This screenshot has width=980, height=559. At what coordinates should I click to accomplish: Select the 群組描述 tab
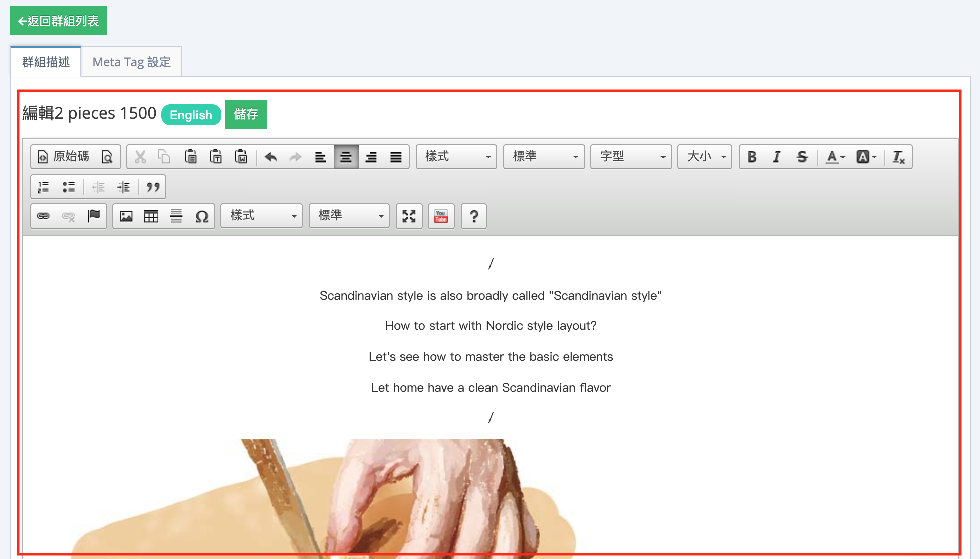[x=45, y=62]
